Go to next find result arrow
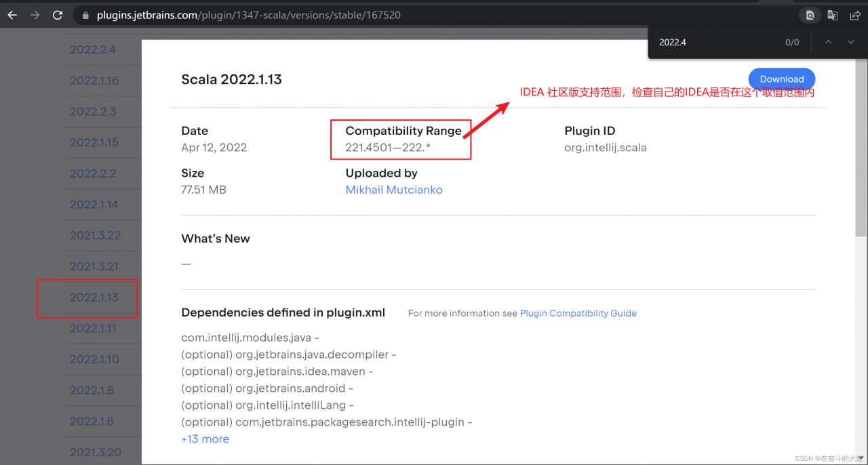The width and height of the screenshot is (868, 465). pyautogui.click(x=851, y=42)
